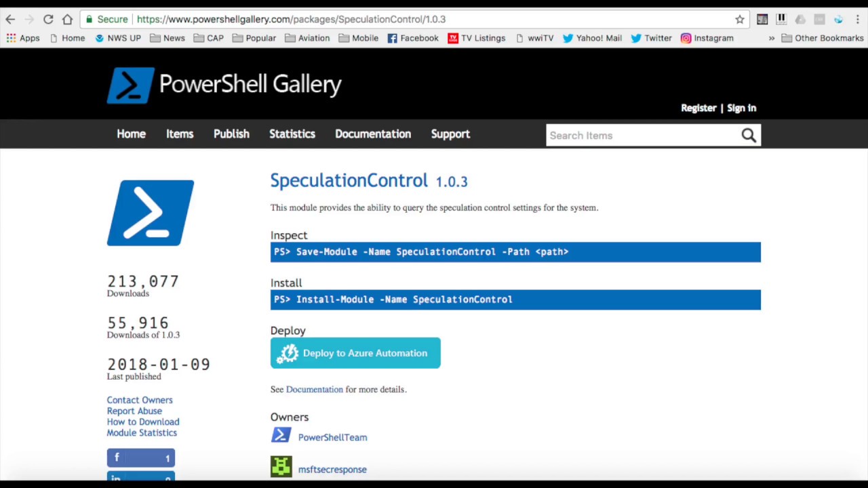This screenshot has width=868, height=488.
Task: Click the browser home icon
Action: point(67,19)
